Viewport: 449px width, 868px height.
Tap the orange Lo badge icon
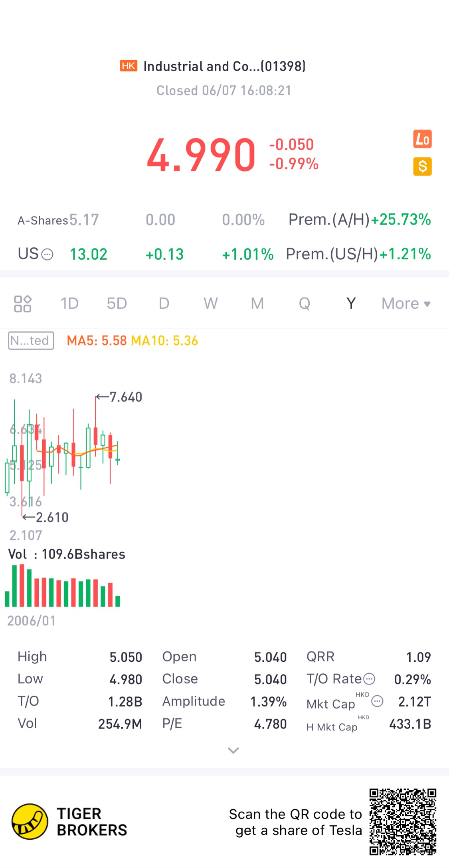tap(422, 139)
